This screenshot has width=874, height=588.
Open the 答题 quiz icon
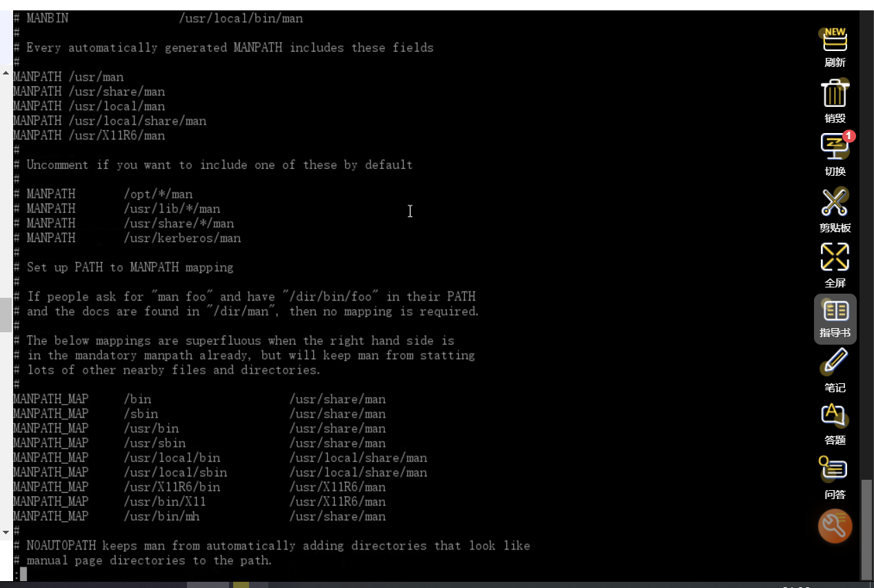pyautogui.click(x=835, y=425)
